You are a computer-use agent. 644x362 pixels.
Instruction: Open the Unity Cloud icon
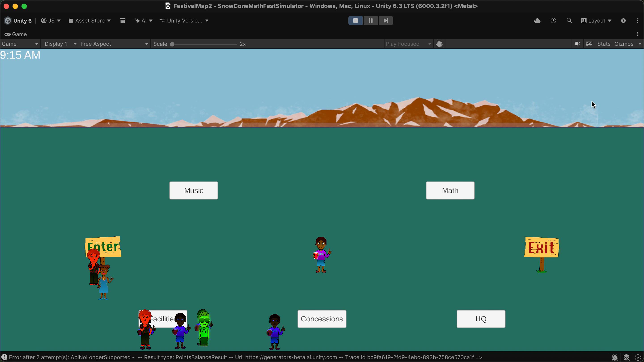coord(537,21)
